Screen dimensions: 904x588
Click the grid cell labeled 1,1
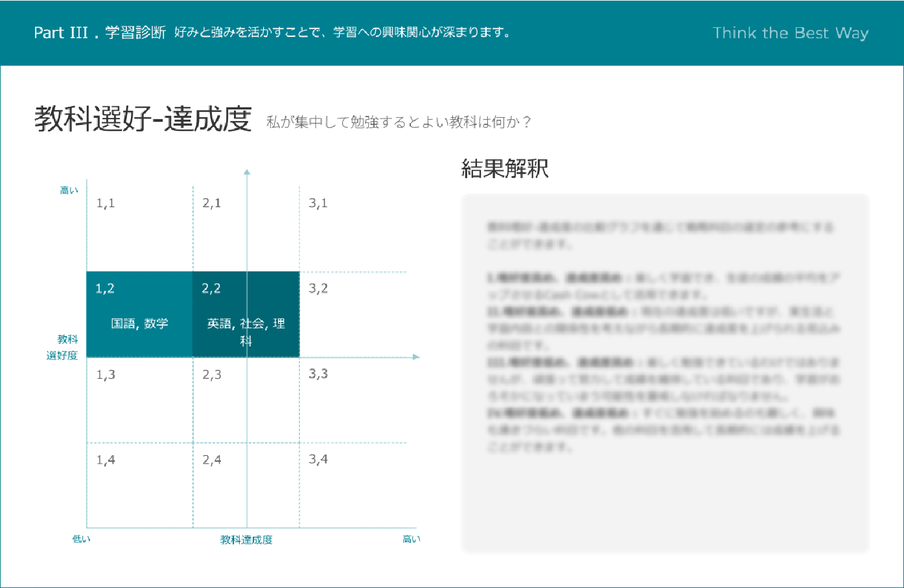[x=139, y=229]
